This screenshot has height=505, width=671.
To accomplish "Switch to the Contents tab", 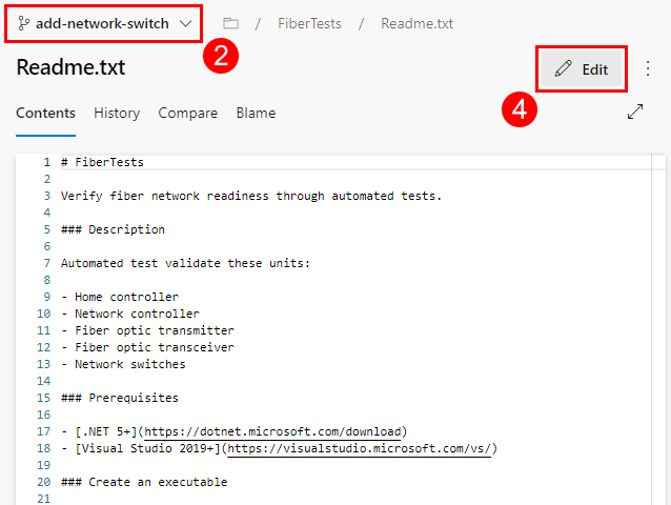I will click(46, 113).
